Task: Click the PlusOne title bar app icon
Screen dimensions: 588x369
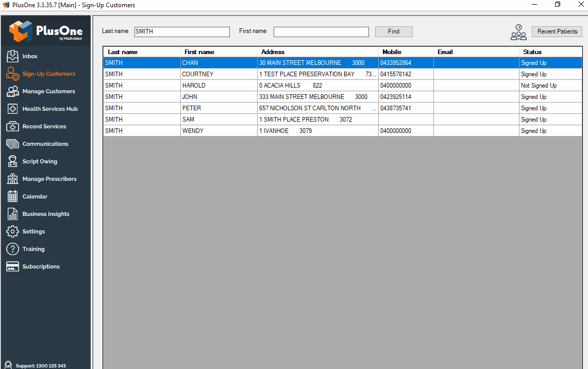Action: tap(6, 5)
